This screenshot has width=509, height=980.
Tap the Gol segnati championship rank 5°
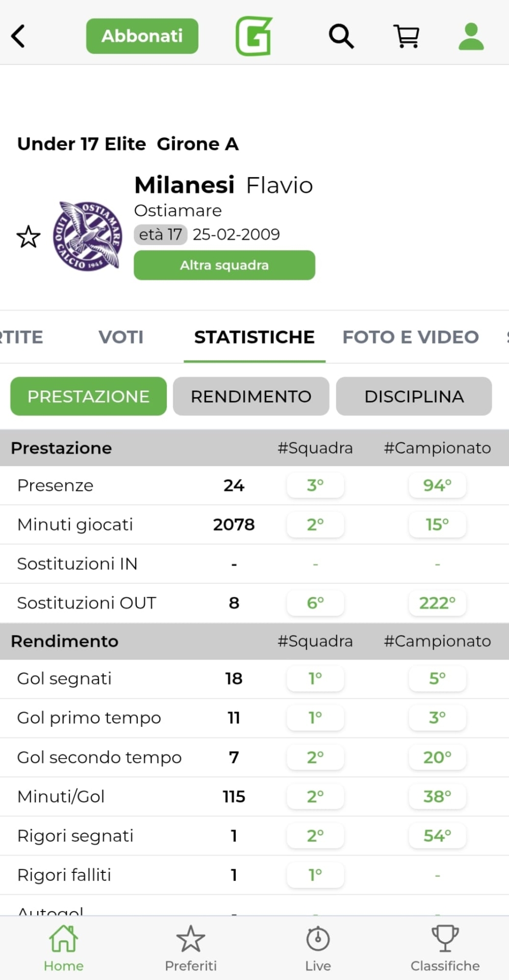[x=437, y=678]
